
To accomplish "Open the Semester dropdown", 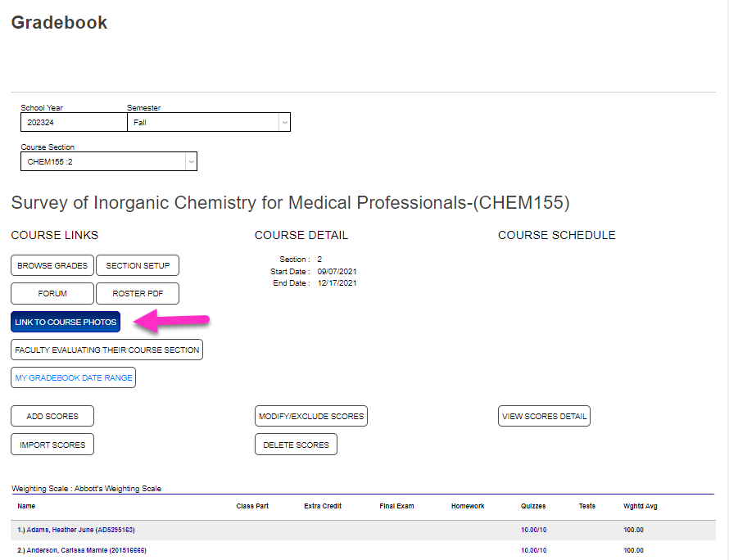I will (x=209, y=122).
